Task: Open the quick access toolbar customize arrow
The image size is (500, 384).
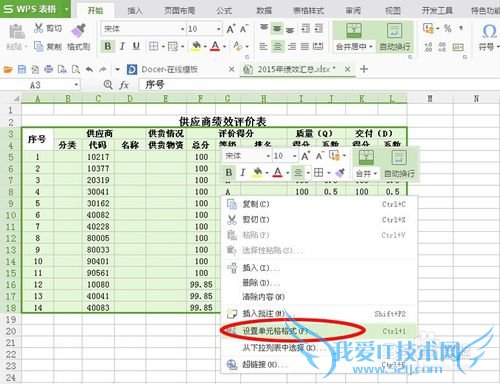Action: tap(117, 69)
